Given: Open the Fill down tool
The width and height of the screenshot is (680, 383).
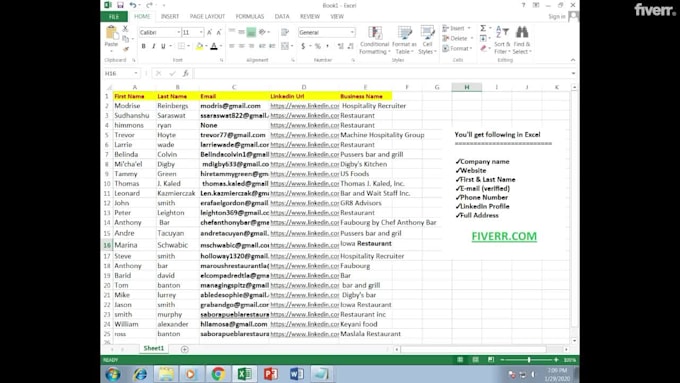Looking at the screenshot, I should 483,39.
